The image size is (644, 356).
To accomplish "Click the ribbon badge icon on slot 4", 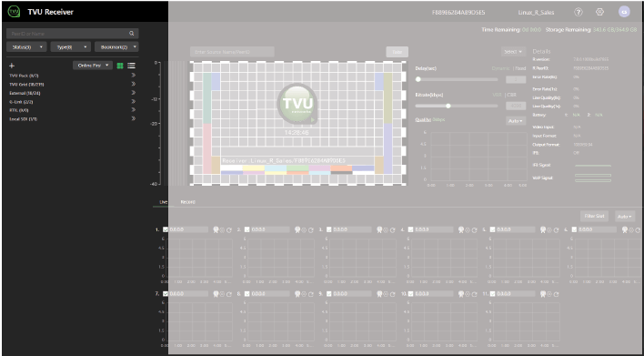I will (461, 229).
